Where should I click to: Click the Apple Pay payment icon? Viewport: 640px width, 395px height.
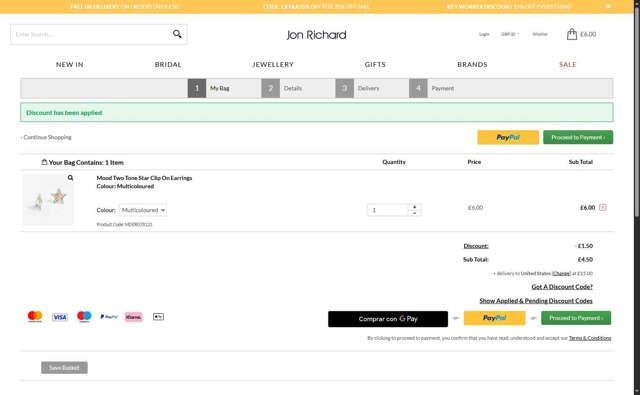pos(158,317)
